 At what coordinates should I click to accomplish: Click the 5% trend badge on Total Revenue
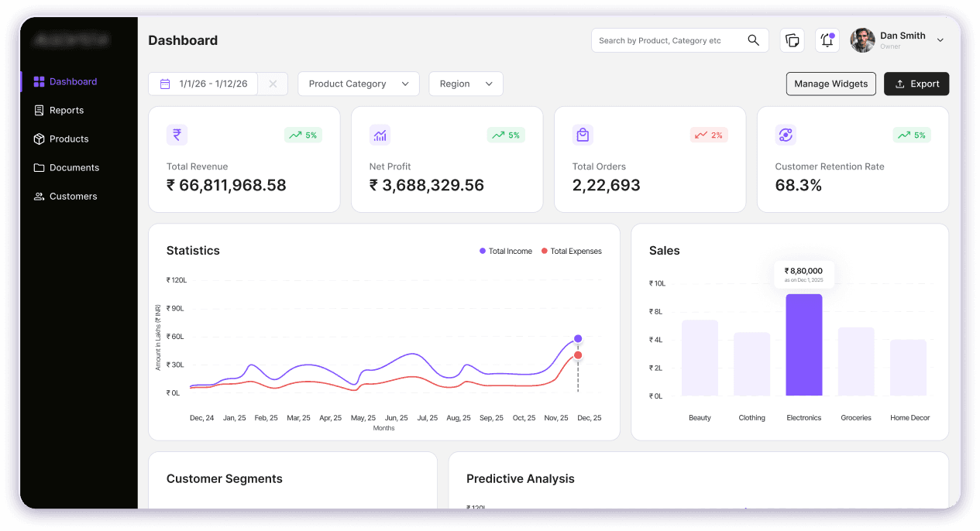(x=303, y=135)
